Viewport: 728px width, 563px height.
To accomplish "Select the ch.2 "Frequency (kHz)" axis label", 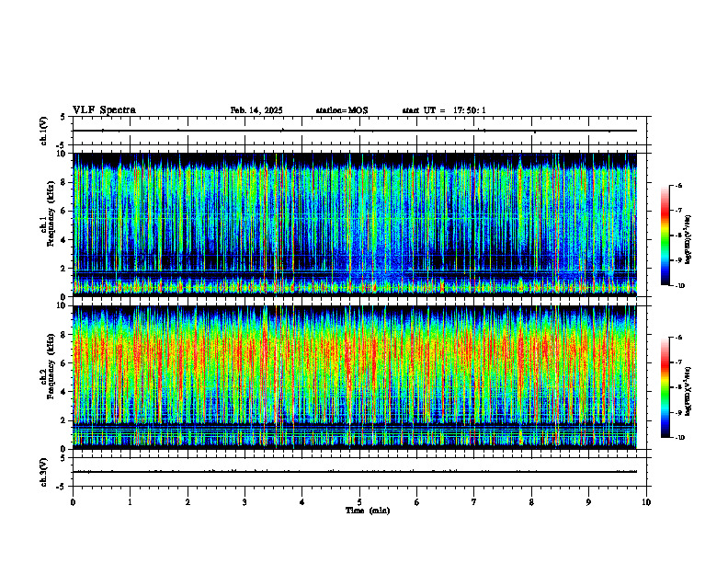I will click(x=51, y=366).
